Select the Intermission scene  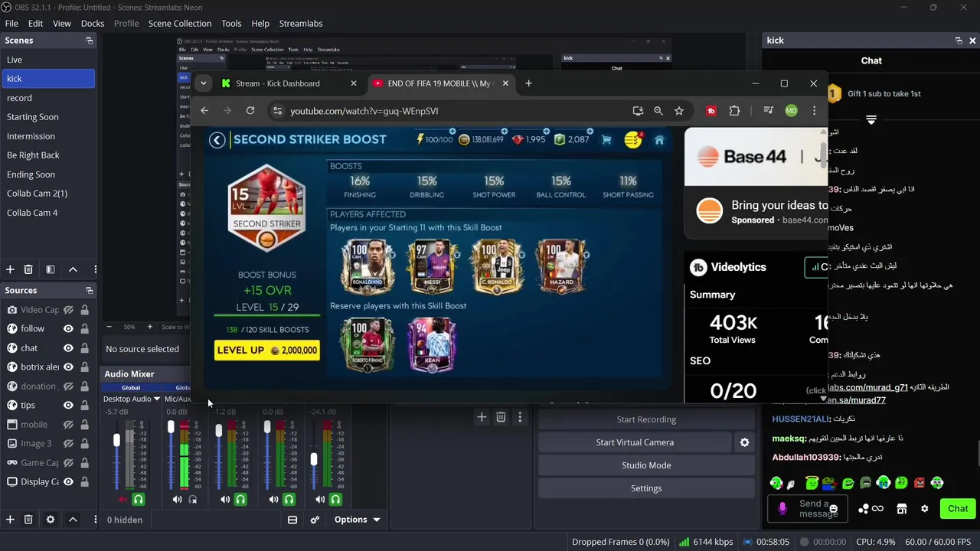47,136
